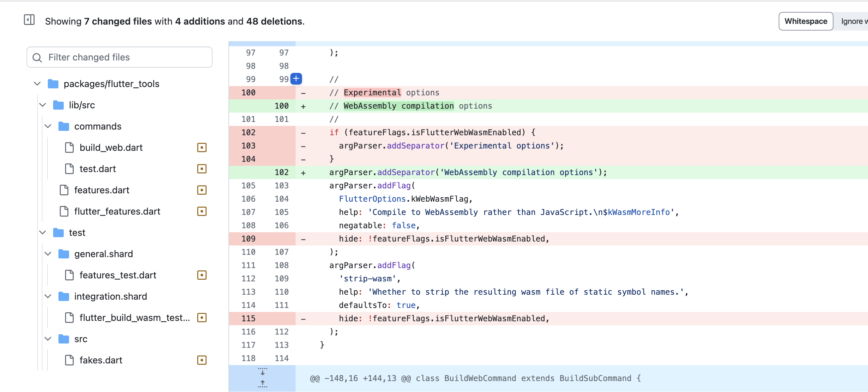Click the FlutterOptions.kWebWasmFlag code line

point(406,199)
